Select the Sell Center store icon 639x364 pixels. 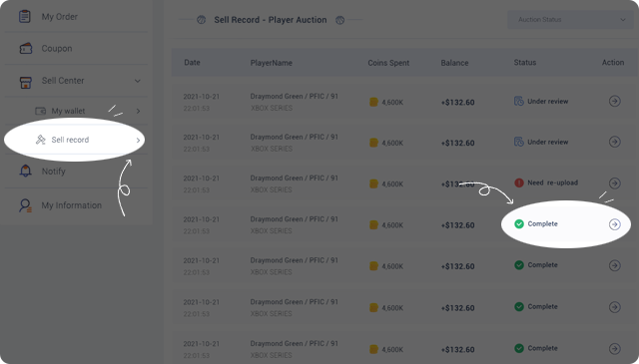pyautogui.click(x=26, y=83)
